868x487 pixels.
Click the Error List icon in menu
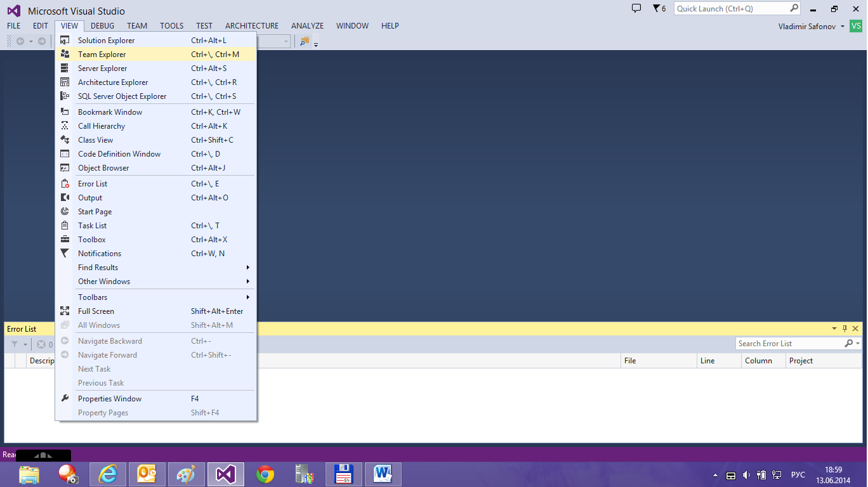[x=65, y=184]
